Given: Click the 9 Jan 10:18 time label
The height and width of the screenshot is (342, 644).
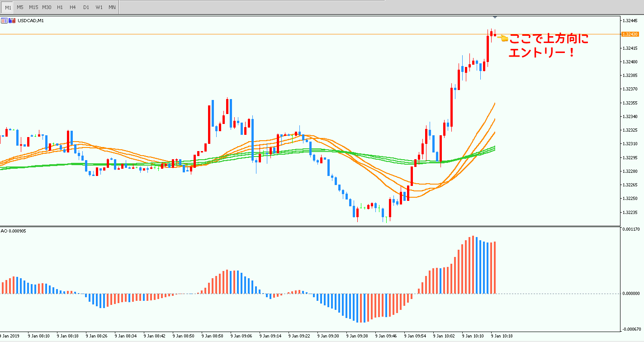Looking at the screenshot, I should click(x=502, y=336).
